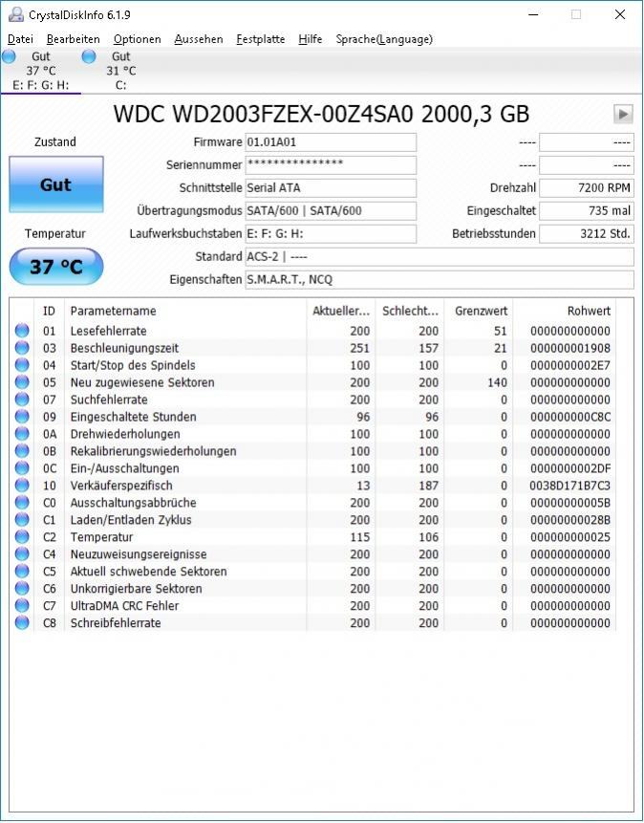
Task: Click the masked Seriennummer field
Action: click(331, 164)
